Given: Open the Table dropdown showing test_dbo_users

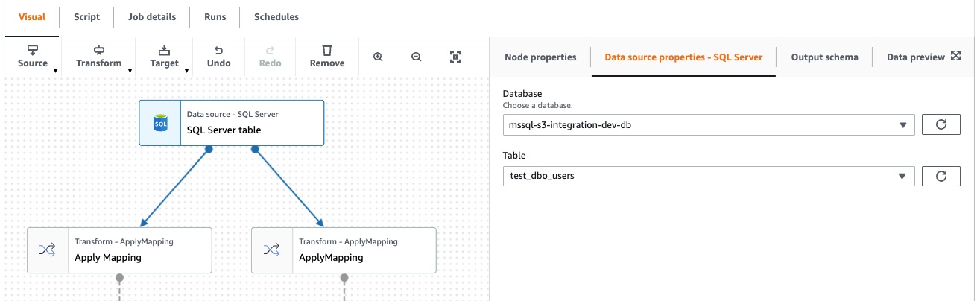Looking at the screenshot, I should pos(709,176).
